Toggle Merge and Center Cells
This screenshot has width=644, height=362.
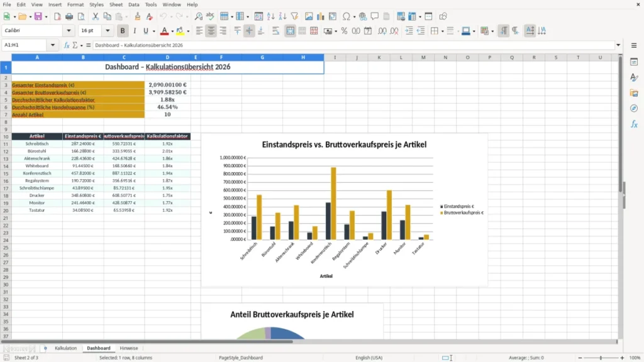pos(290,31)
